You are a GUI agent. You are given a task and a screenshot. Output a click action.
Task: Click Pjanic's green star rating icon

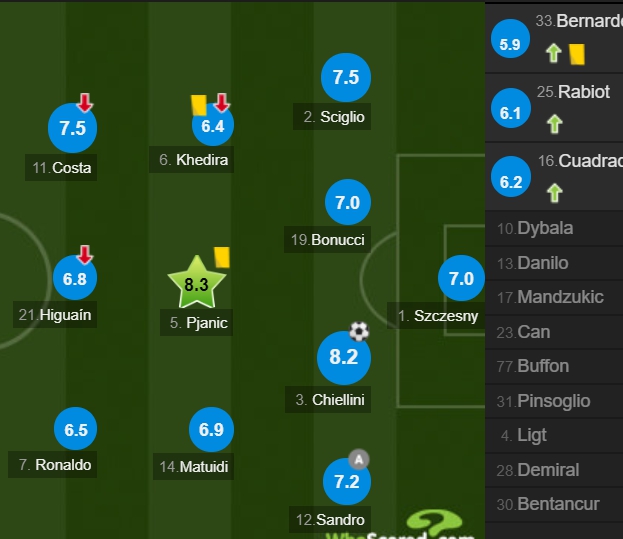point(197,282)
